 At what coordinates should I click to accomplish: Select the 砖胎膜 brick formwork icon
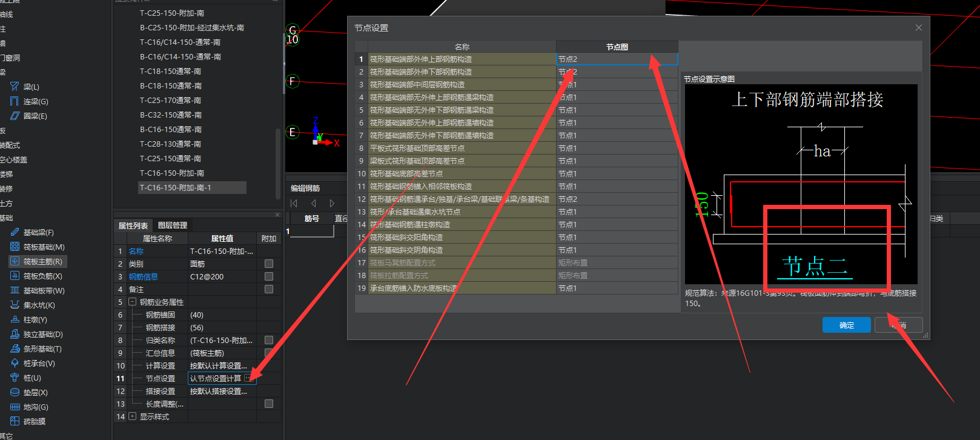pos(15,421)
